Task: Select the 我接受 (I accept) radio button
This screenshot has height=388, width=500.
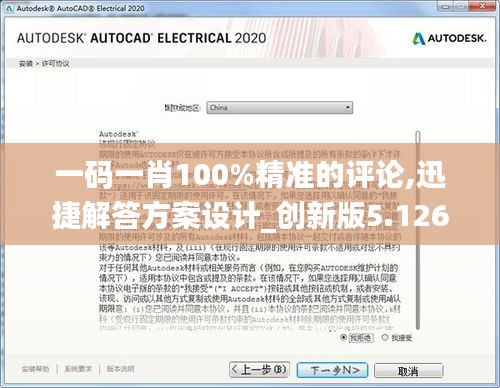Action: click(385, 338)
